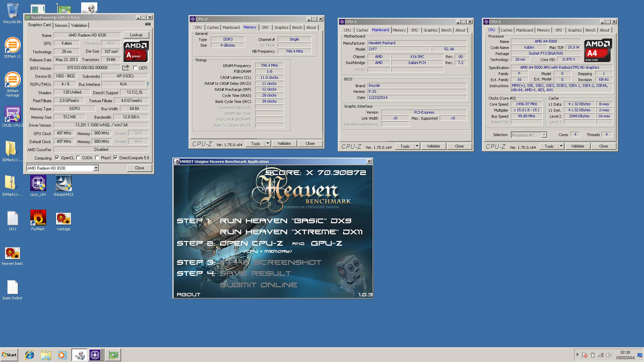The image size is (644, 362).
Task: Launch 3DMark Vantage desktop shortcut
Action: point(12,84)
